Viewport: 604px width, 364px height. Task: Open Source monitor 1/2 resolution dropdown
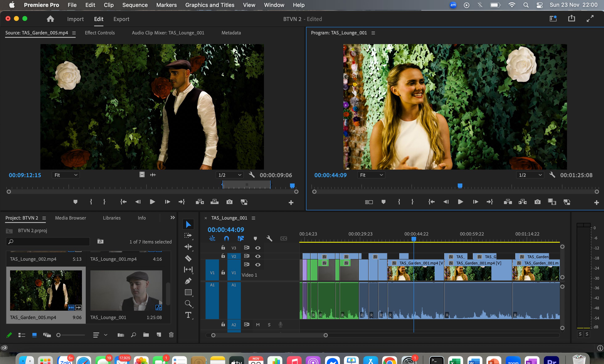tap(229, 175)
